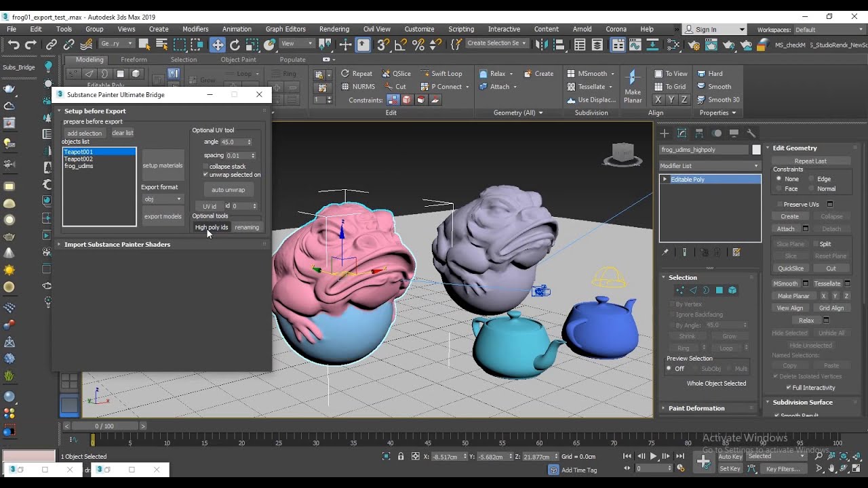The image size is (868, 488).
Task: Open the Modify panel tab icon
Action: (682, 133)
